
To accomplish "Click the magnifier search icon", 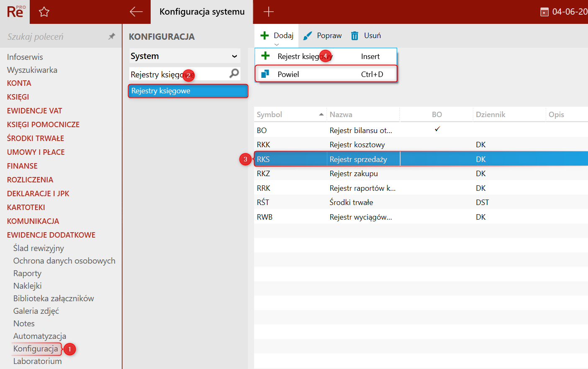I will [234, 74].
